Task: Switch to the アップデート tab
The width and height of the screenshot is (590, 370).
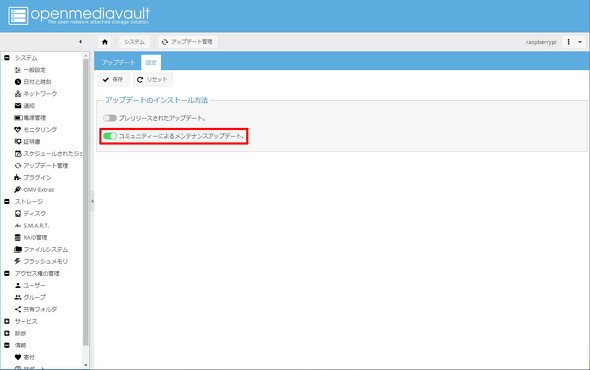Action: [x=118, y=62]
